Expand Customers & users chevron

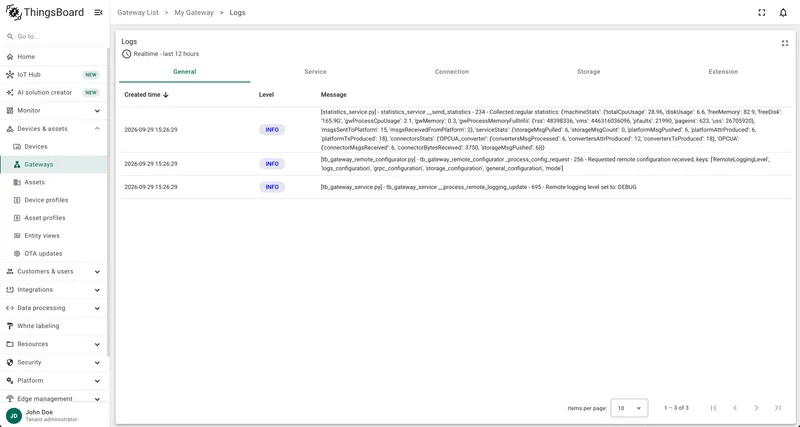[97, 272]
